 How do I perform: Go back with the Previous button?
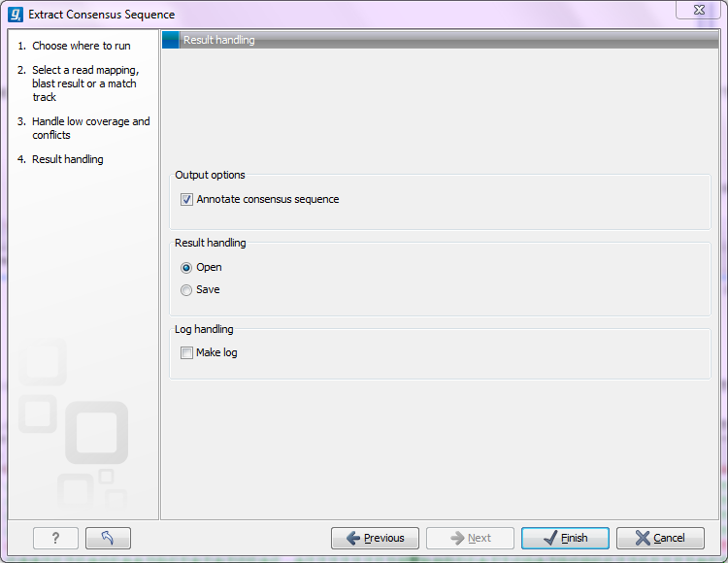tap(375, 538)
